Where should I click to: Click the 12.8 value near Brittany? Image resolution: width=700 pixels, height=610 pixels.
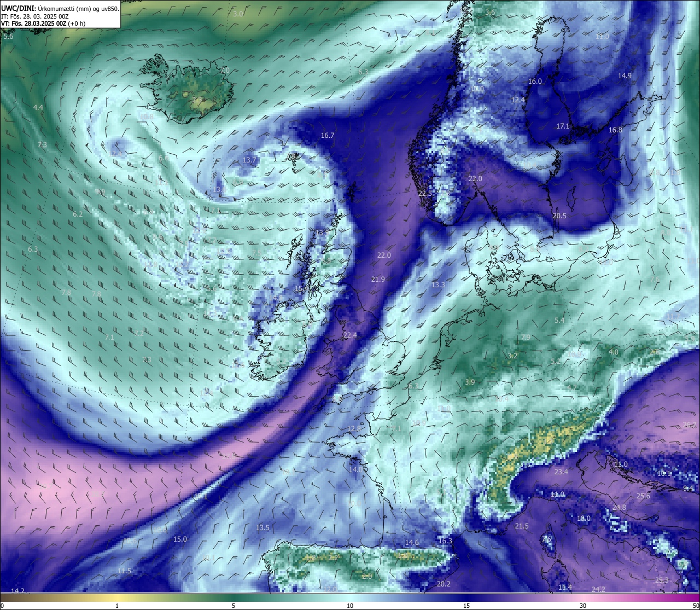click(x=354, y=428)
